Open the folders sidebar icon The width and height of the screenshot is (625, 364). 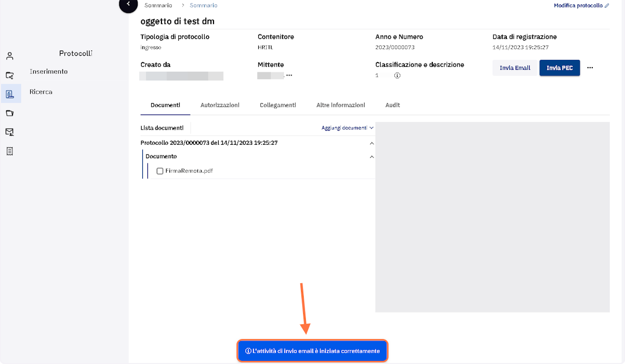tap(9, 113)
